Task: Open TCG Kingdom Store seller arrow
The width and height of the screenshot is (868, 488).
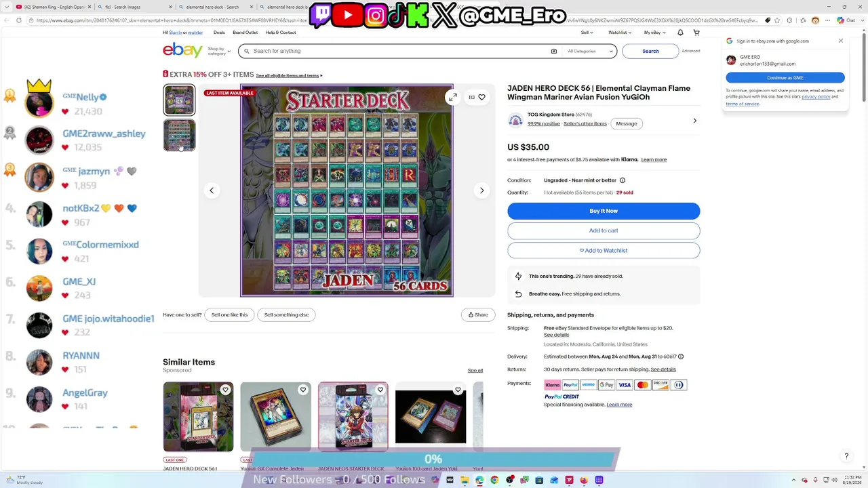Action: pos(694,121)
